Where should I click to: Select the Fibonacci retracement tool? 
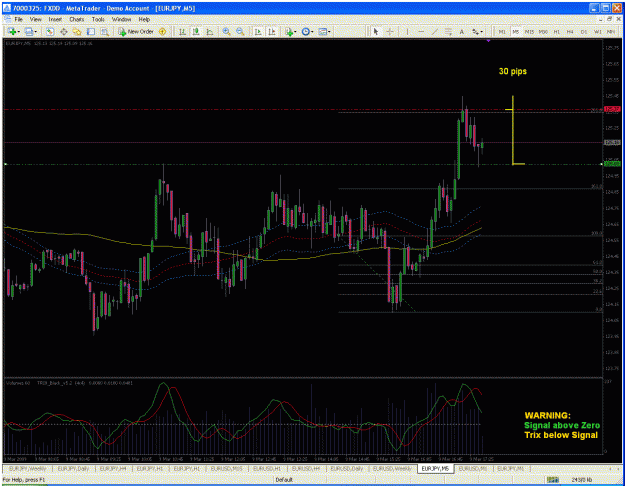tap(448, 31)
